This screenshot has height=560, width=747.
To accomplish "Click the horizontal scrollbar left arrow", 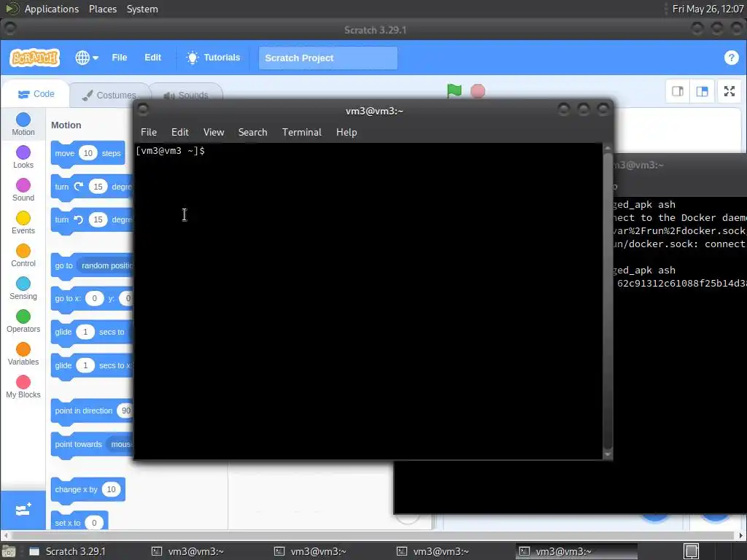I will point(6,536).
